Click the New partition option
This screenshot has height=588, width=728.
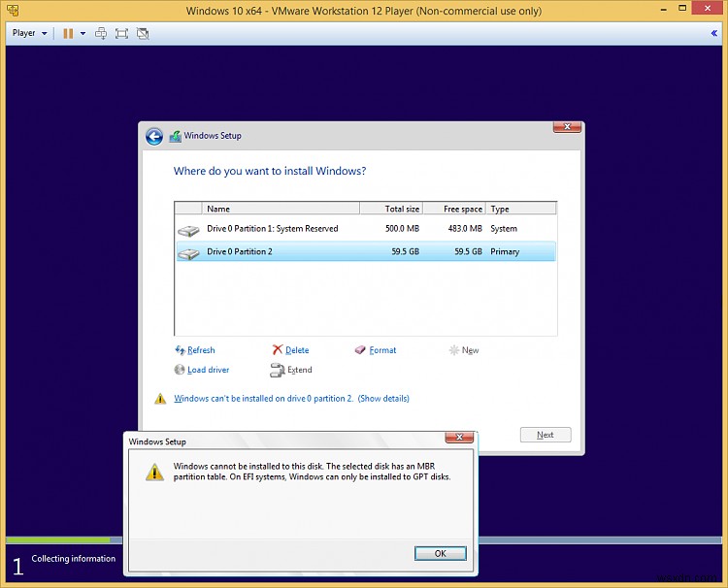coord(471,350)
